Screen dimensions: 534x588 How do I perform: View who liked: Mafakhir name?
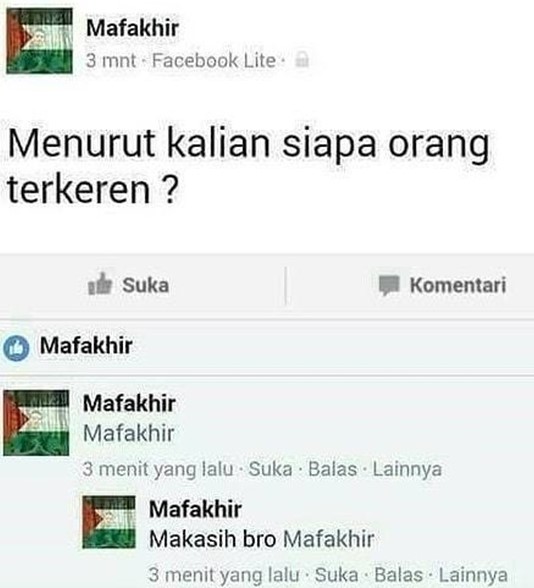(86, 345)
